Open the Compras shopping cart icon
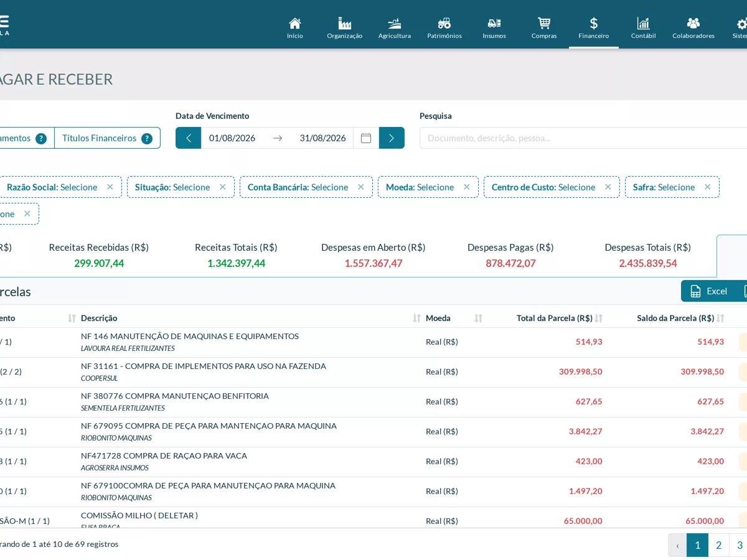This screenshot has height=560, width=747. (544, 24)
